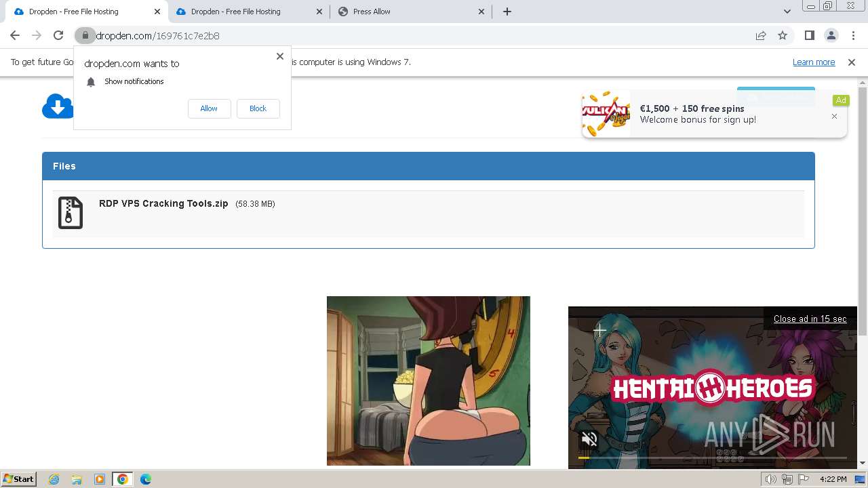Viewport: 868px width, 488px height.
Task: Open the Windows Start menu
Action: coord(19,479)
